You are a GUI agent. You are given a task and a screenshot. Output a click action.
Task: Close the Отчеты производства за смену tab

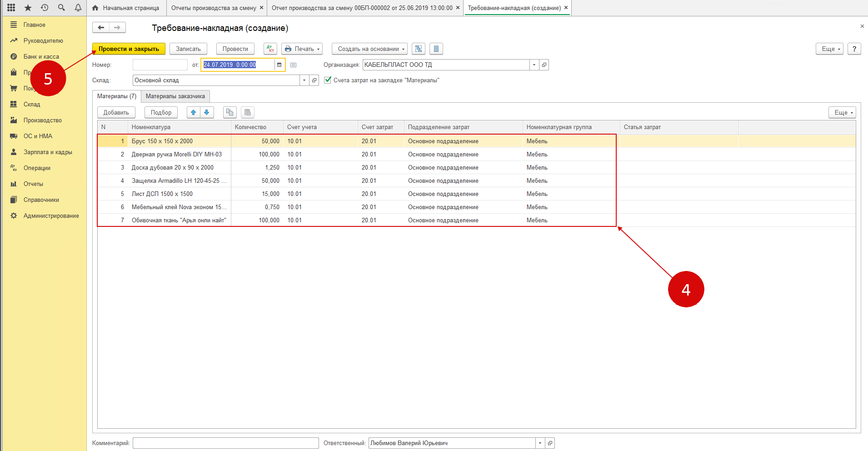[x=261, y=8]
